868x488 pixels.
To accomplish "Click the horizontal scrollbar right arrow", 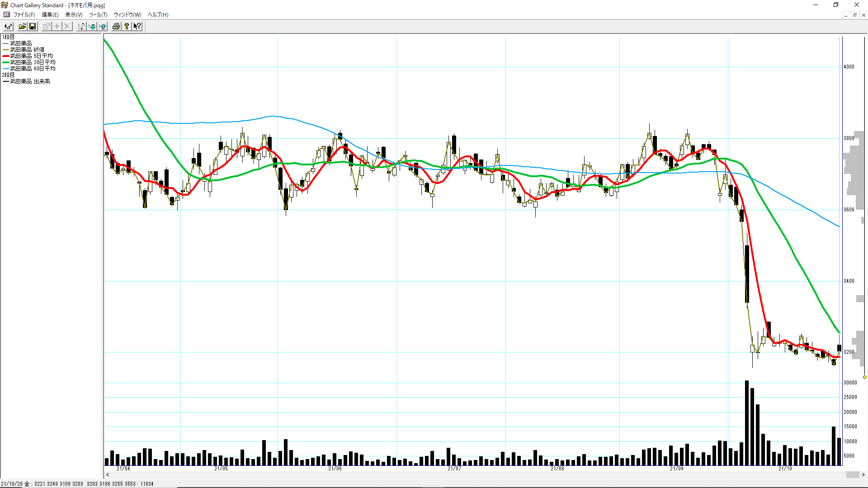I will tap(863, 474).
